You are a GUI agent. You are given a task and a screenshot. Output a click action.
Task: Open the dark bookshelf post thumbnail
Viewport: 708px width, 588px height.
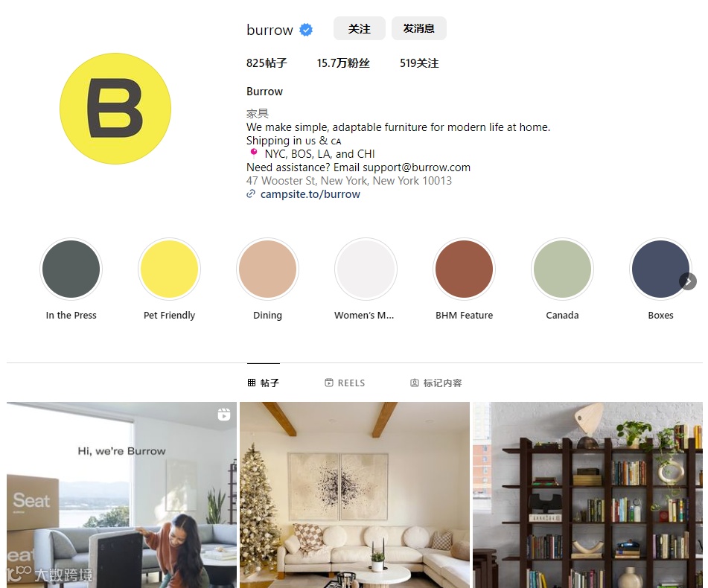click(587, 494)
